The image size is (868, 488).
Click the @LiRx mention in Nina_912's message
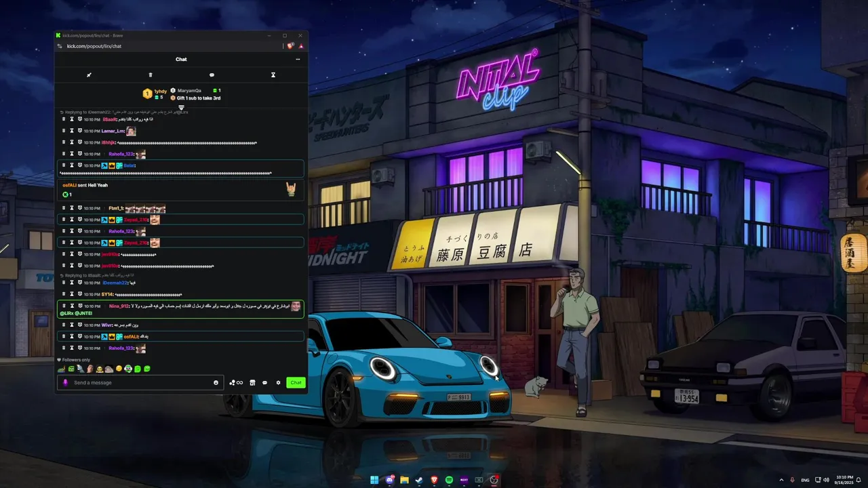pos(66,313)
